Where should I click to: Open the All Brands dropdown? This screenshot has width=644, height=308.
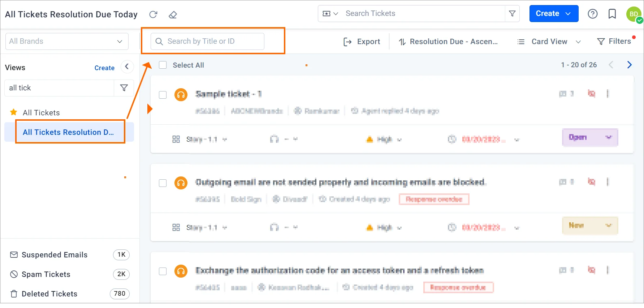coord(67,41)
